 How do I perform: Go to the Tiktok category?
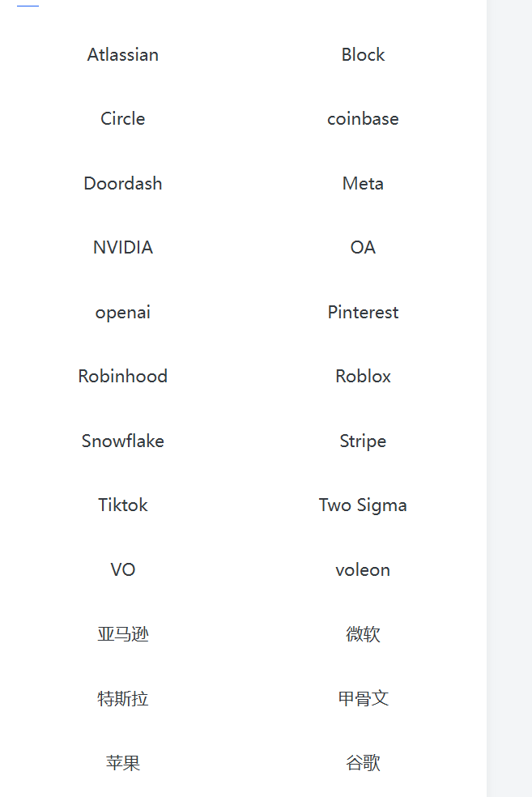click(123, 505)
